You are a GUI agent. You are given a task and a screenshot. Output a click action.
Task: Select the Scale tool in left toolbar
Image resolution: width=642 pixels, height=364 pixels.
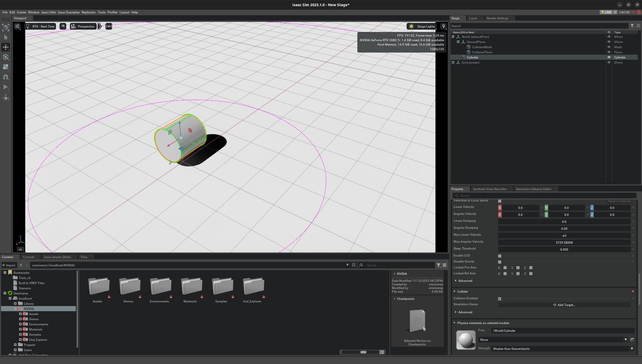point(6,67)
